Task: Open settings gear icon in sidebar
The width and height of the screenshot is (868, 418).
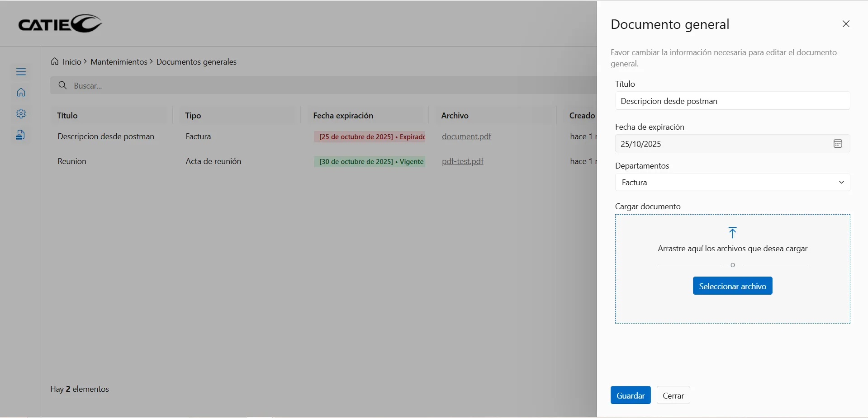Action: [21, 114]
